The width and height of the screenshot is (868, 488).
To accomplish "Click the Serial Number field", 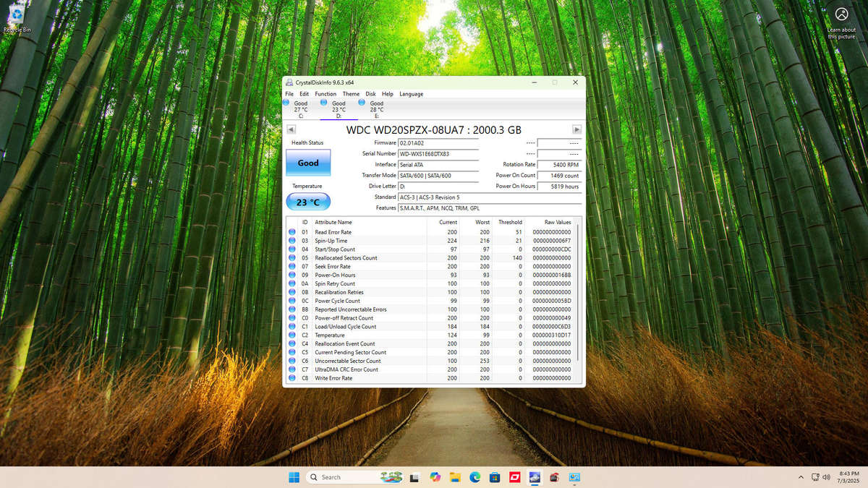I will pos(438,154).
